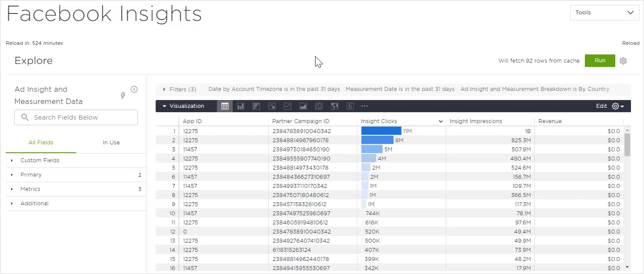
Task: Open visualization settings gear dropdown
Action: [617, 106]
